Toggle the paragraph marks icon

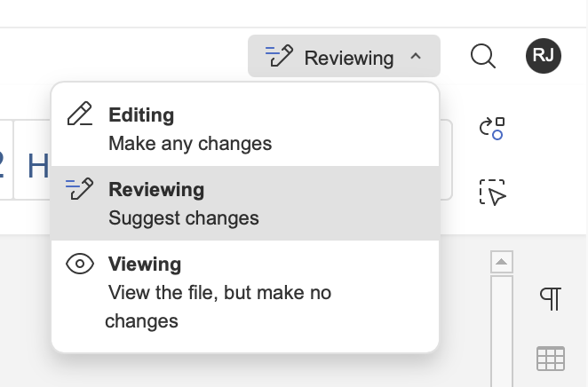551,299
